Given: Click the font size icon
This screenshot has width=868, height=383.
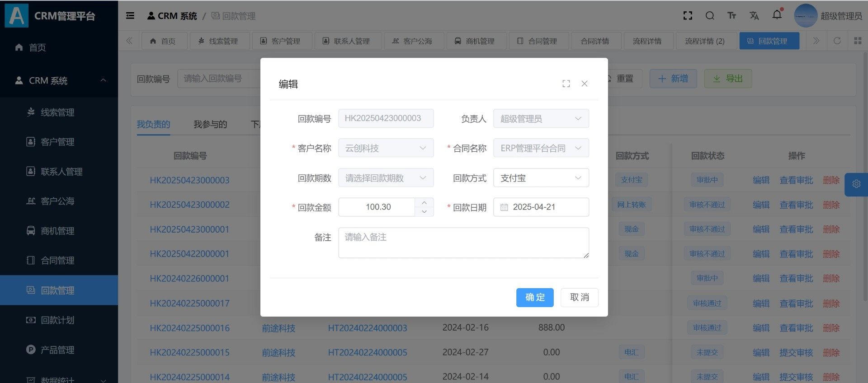Looking at the screenshot, I should click(731, 16).
